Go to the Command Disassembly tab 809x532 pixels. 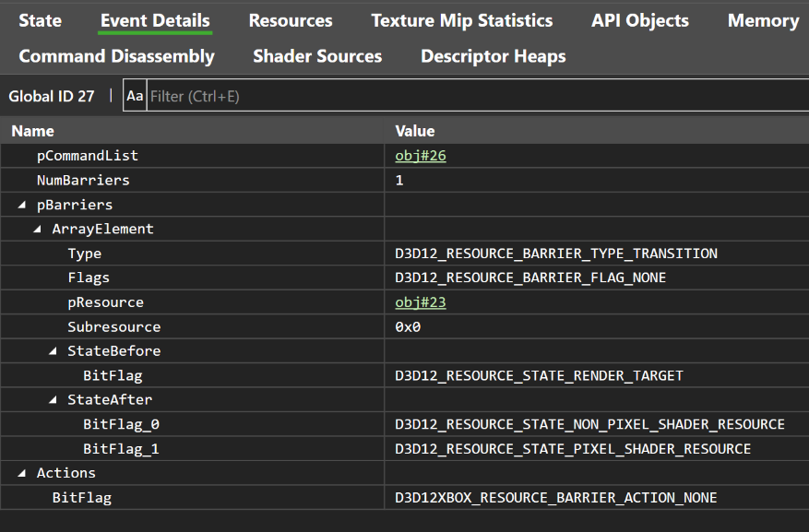116,56
